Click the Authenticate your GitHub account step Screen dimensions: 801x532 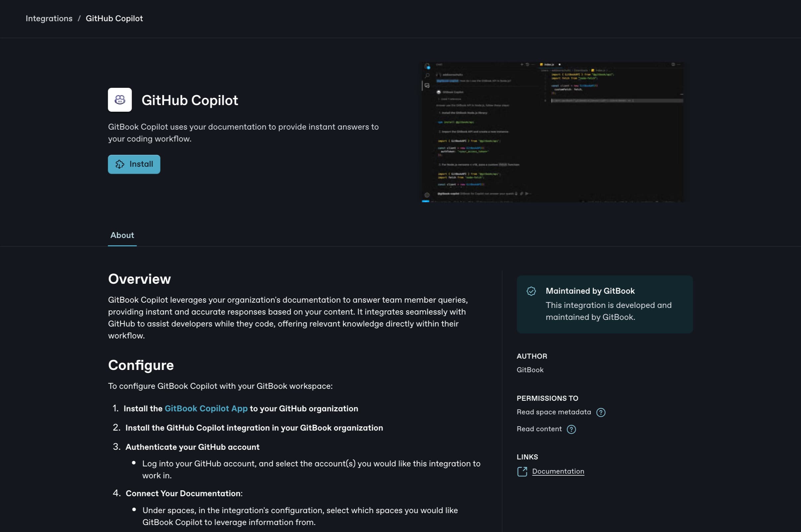tap(192, 447)
